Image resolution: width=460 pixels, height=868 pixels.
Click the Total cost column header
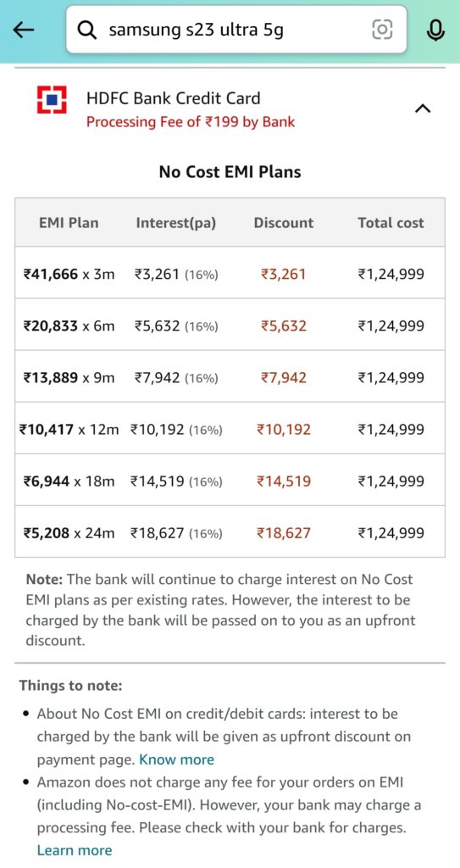point(391,223)
